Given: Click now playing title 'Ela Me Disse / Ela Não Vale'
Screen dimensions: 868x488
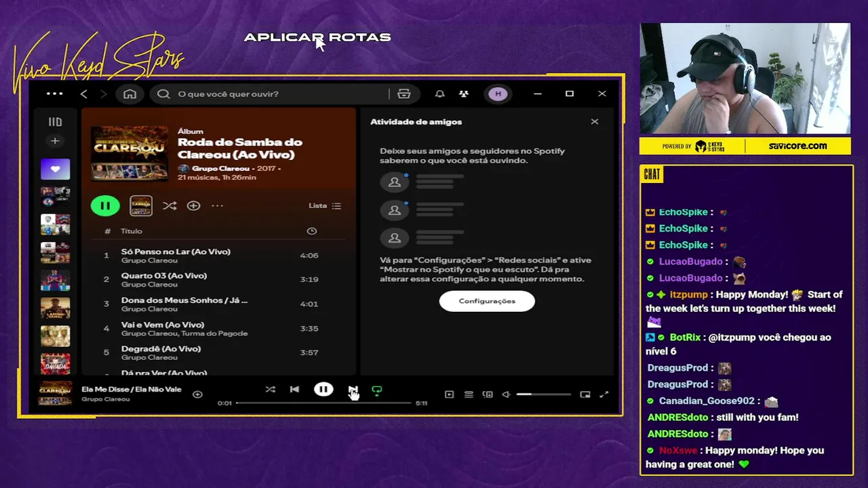Looking at the screenshot, I should coord(132,389).
